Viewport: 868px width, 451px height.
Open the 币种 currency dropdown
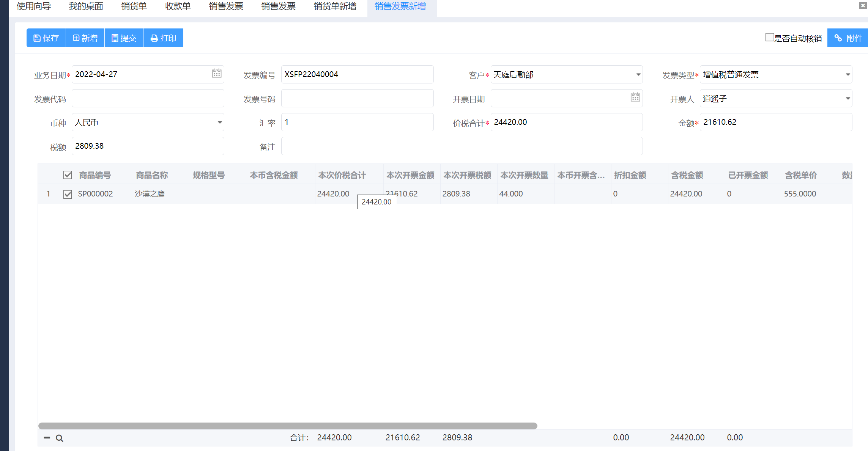(219, 123)
